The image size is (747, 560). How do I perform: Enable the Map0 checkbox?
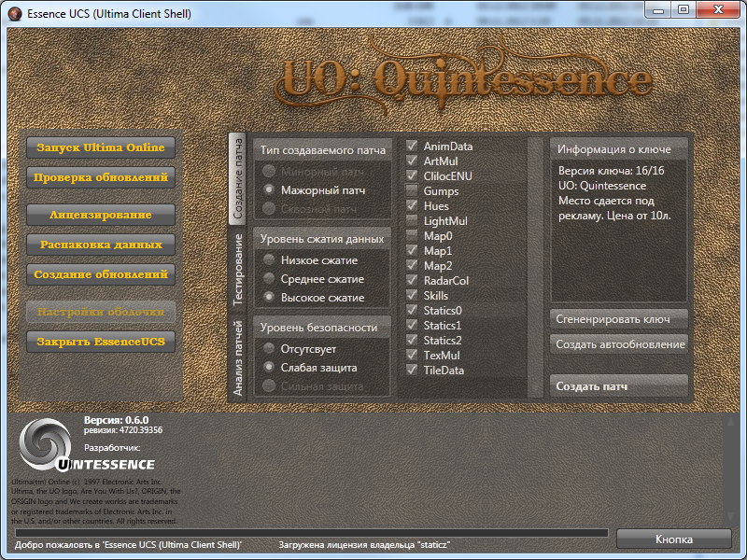pyautogui.click(x=412, y=236)
